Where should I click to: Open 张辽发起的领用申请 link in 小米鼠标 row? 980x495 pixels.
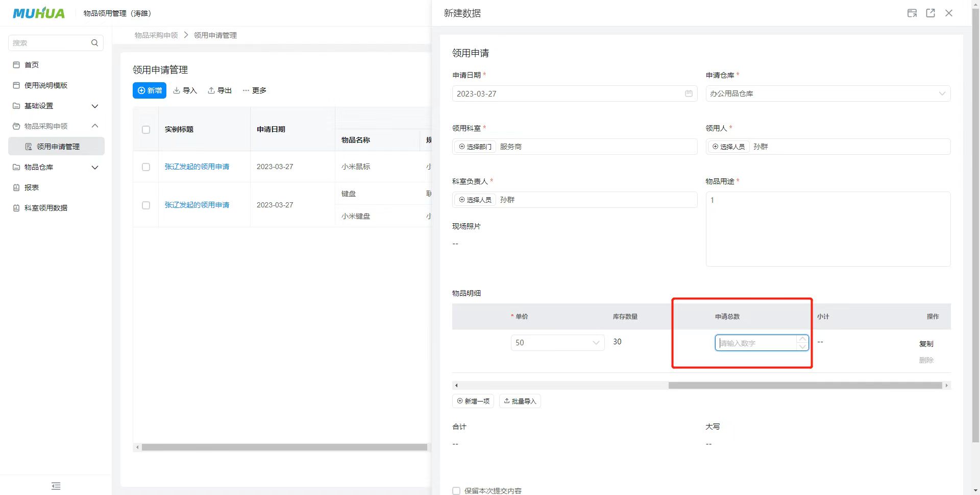click(197, 167)
